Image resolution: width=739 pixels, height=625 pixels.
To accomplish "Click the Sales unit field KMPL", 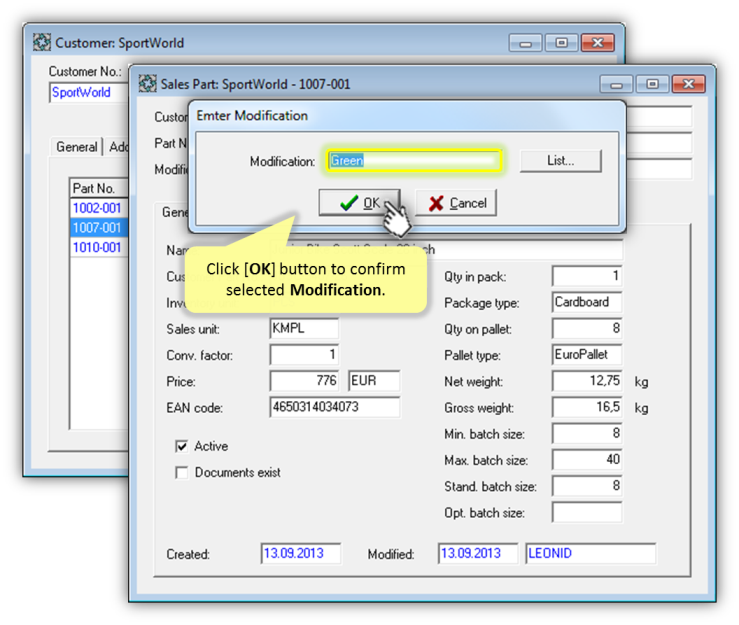I will click(304, 328).
